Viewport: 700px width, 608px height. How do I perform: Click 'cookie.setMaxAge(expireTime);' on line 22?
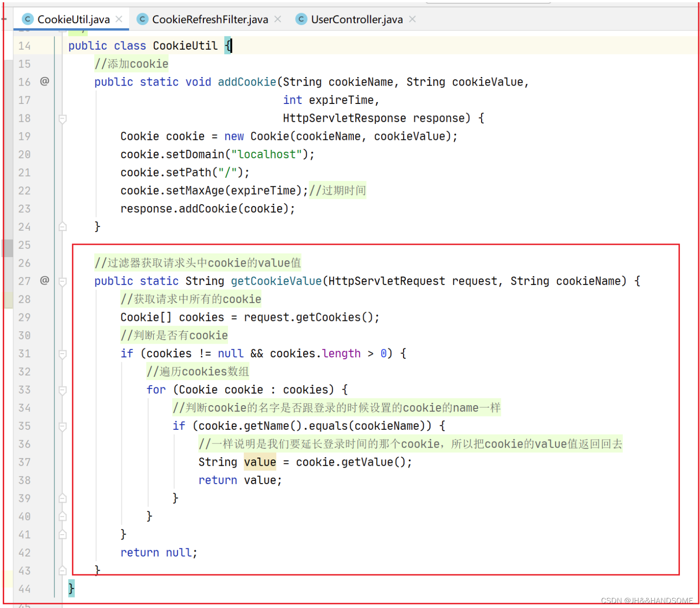click(214, 191)
